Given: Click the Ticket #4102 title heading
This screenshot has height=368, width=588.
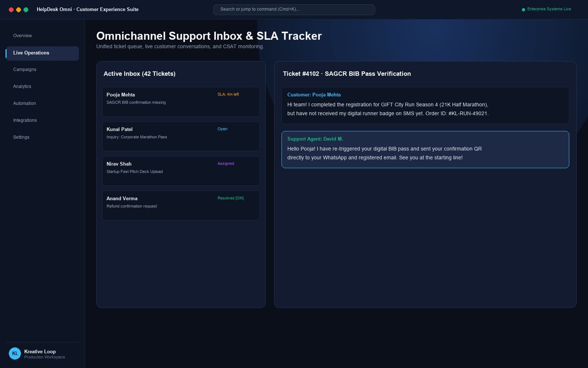Looking at the screenshot, I should [347, 74].
